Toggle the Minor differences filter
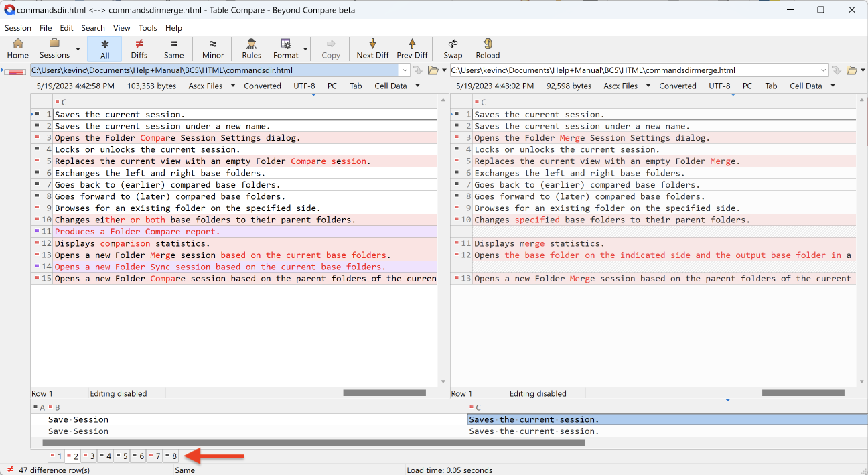The height and width of the screenshot is (475, 868). [213, 49]
